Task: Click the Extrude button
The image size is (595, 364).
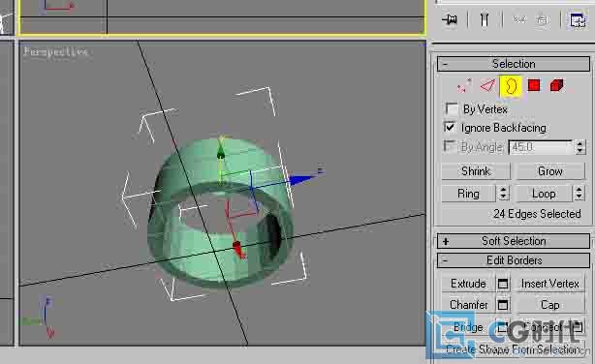Action: [468, 284]
